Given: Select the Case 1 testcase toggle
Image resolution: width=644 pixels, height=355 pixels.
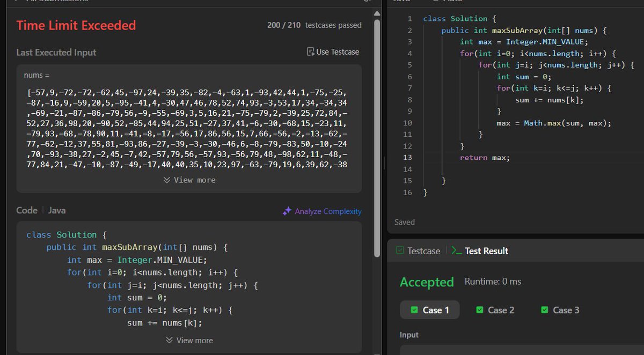Looking at the screenshot, I should point(429,310).
